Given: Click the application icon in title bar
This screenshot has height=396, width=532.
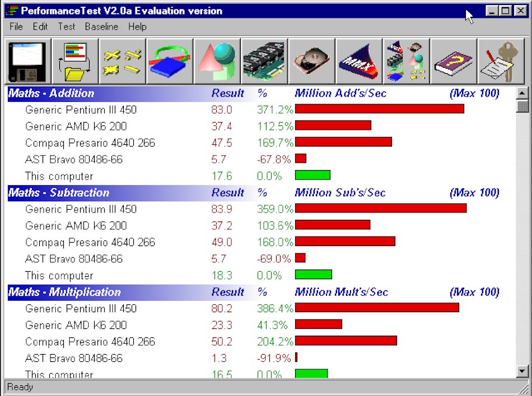Looking at the screenshot, I should [12, 11].
